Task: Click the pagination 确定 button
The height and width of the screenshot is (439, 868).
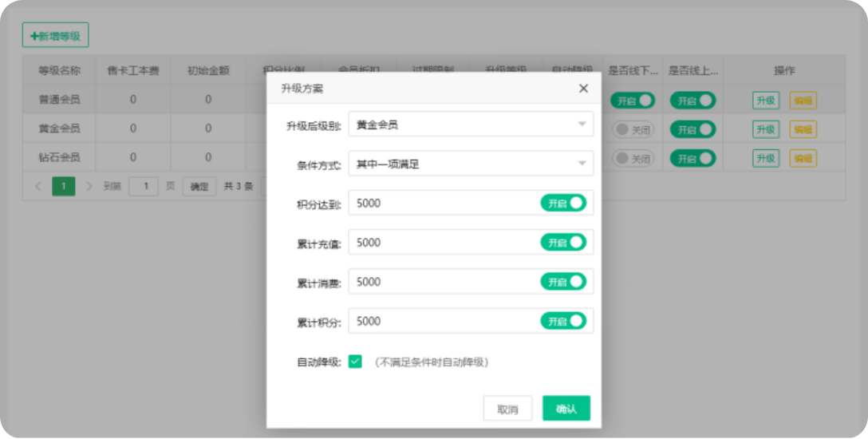Action: coord(199,187)
